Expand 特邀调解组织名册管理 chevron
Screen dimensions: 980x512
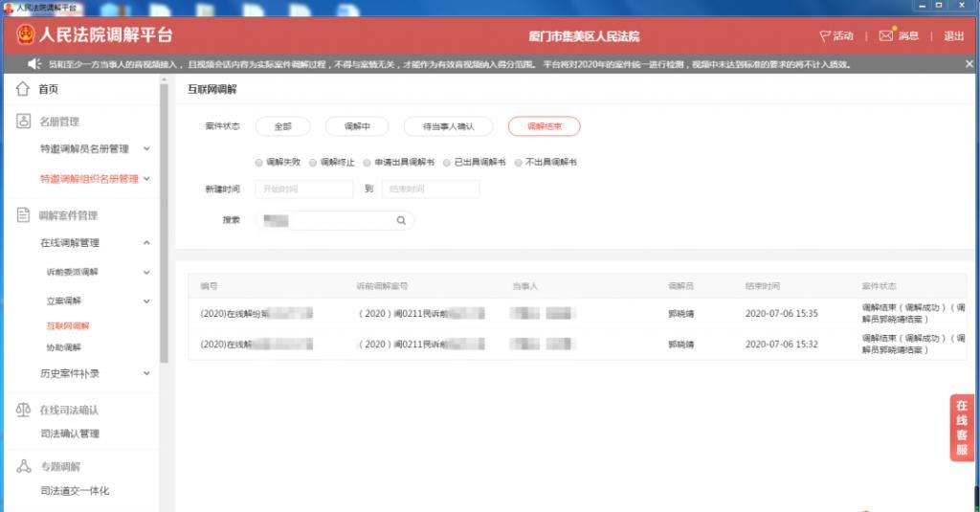[x=146, y=179]
